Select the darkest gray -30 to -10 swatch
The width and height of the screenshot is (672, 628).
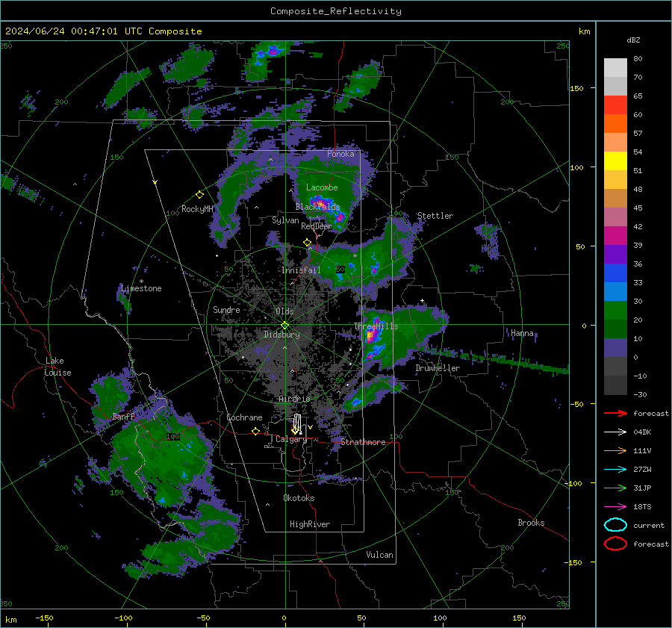[x=615, y=385]
